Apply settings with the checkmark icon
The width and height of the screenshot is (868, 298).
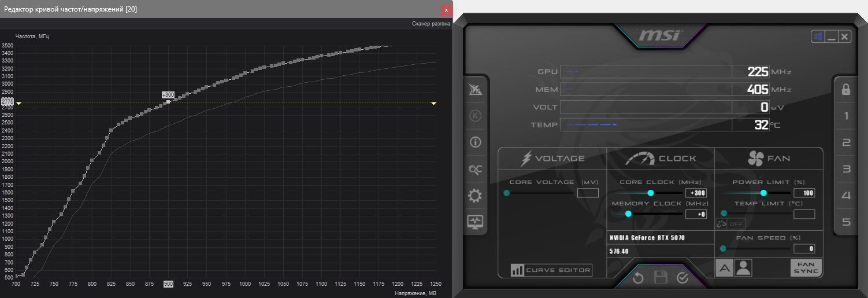(682, 278)
